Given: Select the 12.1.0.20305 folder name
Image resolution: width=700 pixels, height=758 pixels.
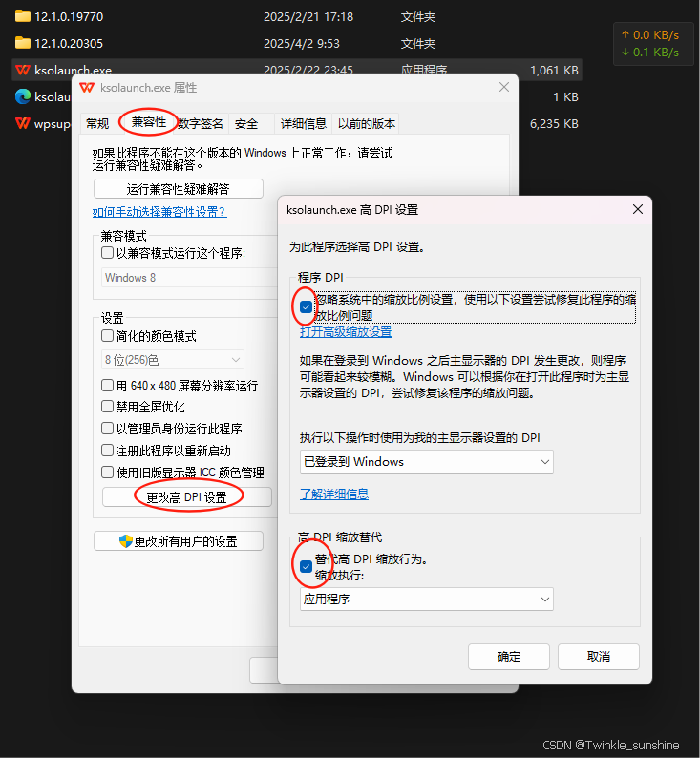Looking at the screenshot, I should pos(69,44).
